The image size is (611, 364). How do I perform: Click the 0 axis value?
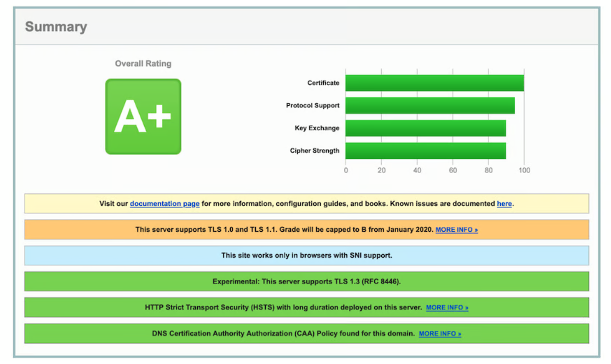pos(346,170)
